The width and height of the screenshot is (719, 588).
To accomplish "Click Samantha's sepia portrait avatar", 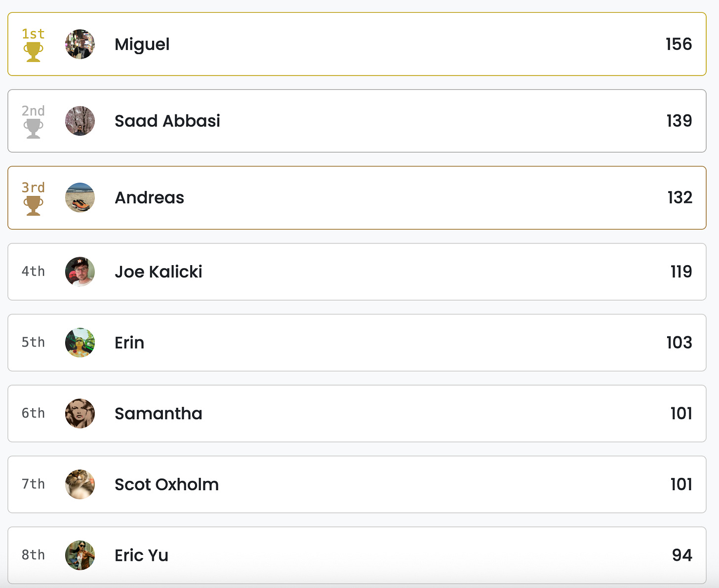I will point(80,413).
